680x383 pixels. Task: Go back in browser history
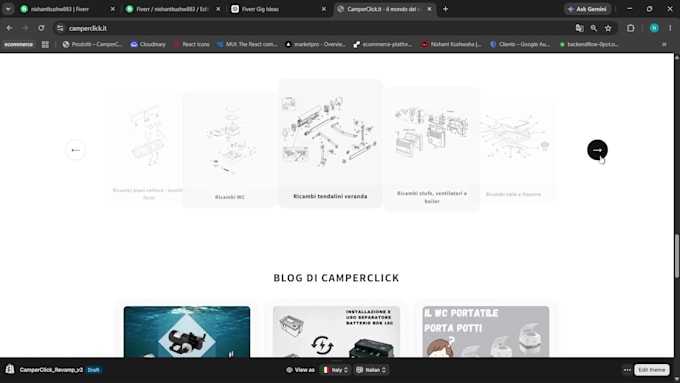10,28
